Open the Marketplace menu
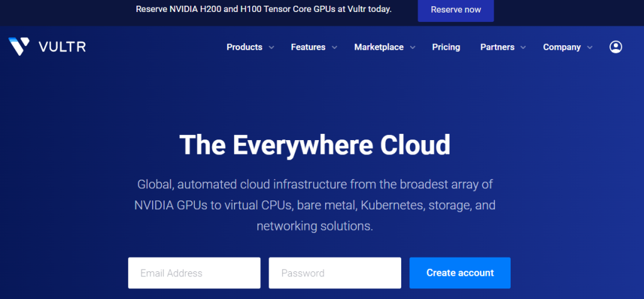Viewport: 644px width, 299px height. click(x=379, y=47)
